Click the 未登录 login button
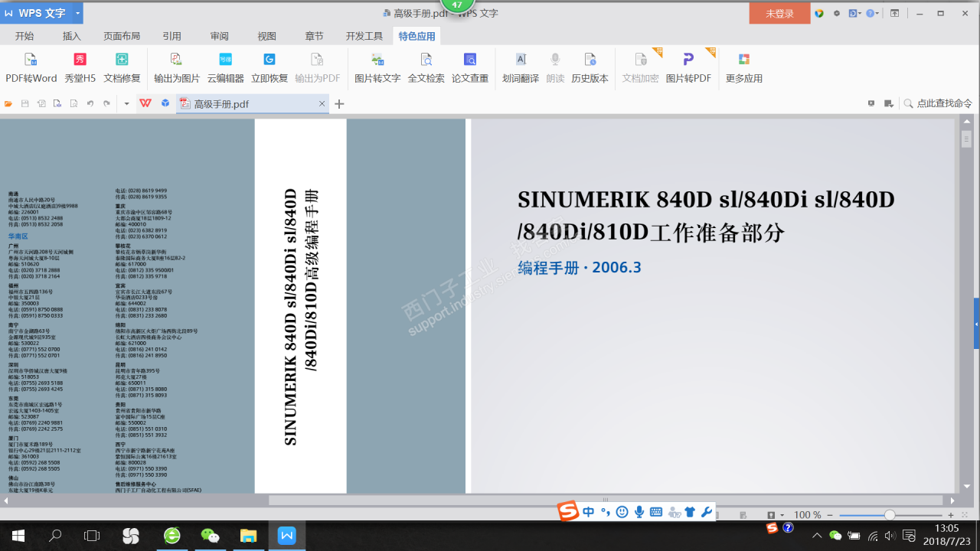The width and height of the screenshot is (980, 551). 779,13
